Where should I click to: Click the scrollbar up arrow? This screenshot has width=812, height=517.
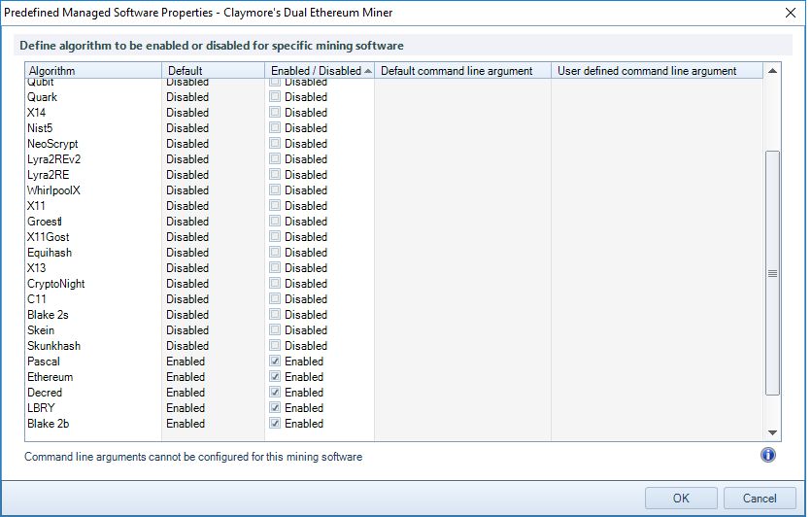tap(772, 71)
